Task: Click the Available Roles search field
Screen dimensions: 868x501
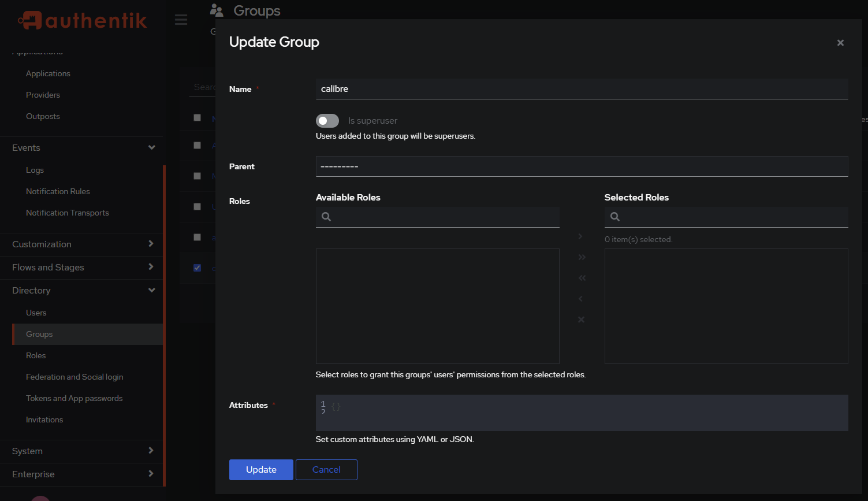Action: pyautogui.click(x=445, y=217)
